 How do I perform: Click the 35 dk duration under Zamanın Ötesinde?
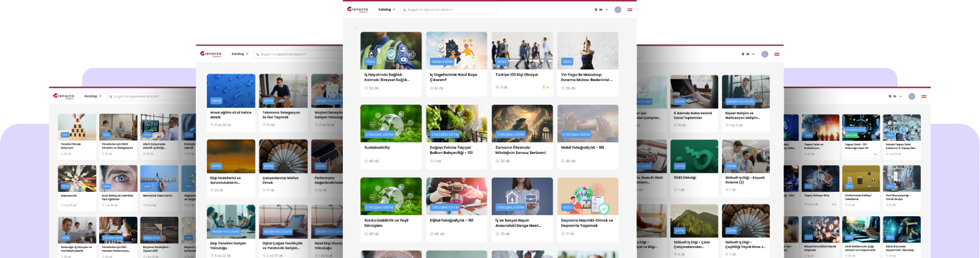502,161
